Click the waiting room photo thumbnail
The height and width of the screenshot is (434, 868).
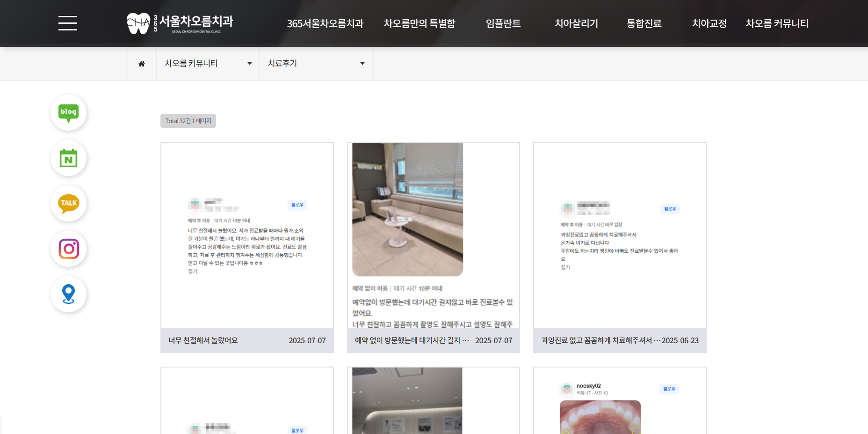click(x=407, y=210)
